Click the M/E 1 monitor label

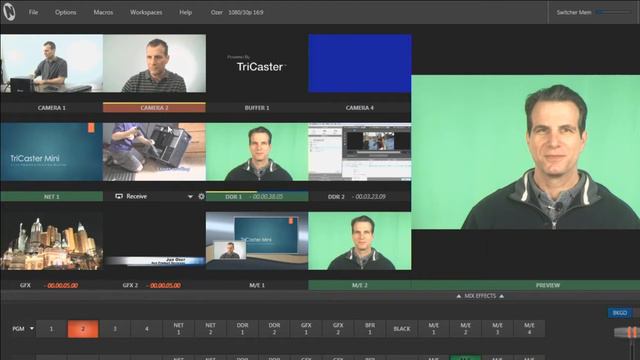tap(257, 285)
